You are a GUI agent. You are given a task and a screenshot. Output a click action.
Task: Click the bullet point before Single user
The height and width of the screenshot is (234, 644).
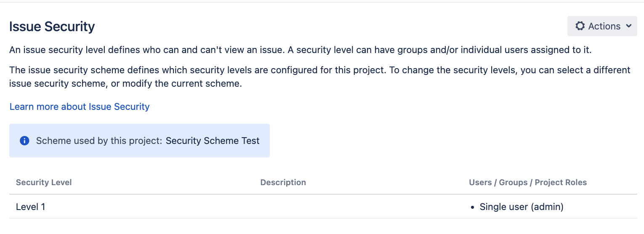tap(473, 207)
